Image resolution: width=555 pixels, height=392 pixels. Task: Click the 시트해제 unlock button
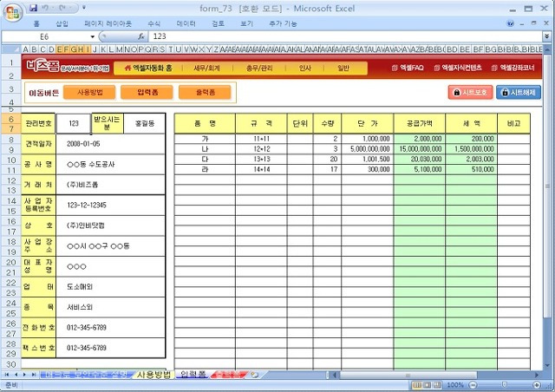coord(519,93)
